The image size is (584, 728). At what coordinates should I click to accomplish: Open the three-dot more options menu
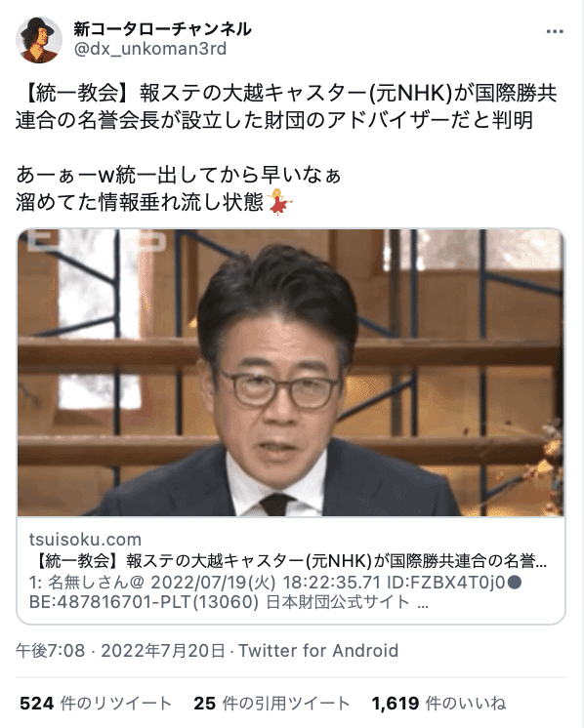pos(555,31)
